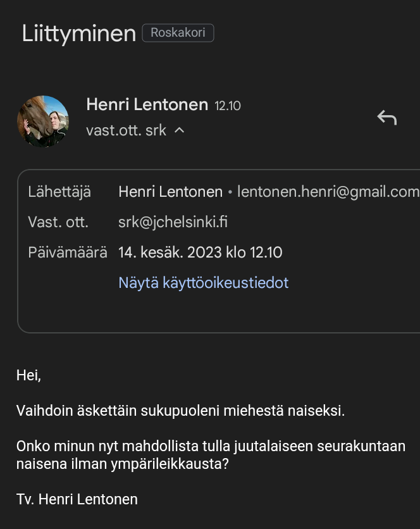Click the 12.10 timestamp beside the sender
The image size is (420, 529).
tap(228, 106)
